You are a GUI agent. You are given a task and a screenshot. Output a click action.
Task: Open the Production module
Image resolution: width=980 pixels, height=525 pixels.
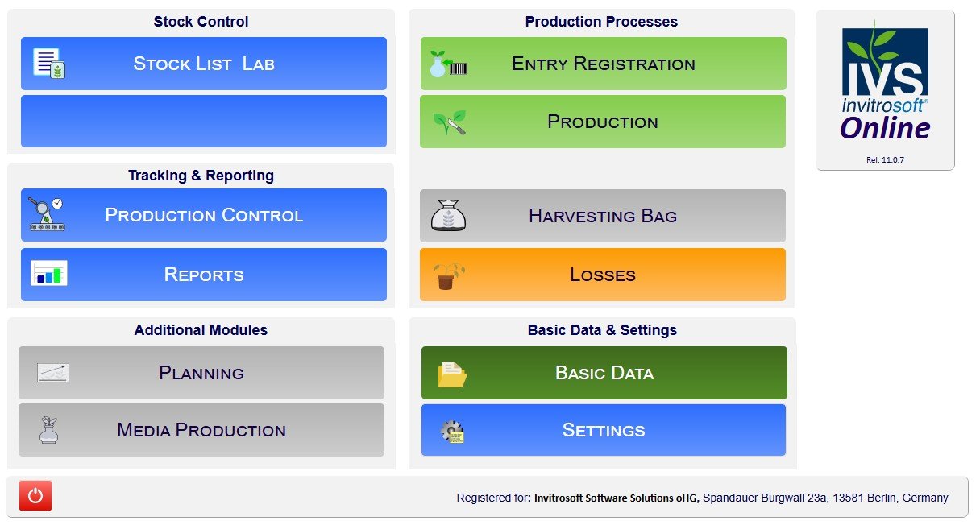tap(603, 122)
